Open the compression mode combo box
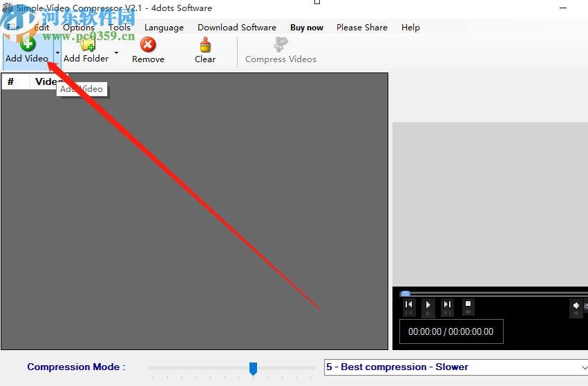 pyautogui.click(x=456, y=367)
